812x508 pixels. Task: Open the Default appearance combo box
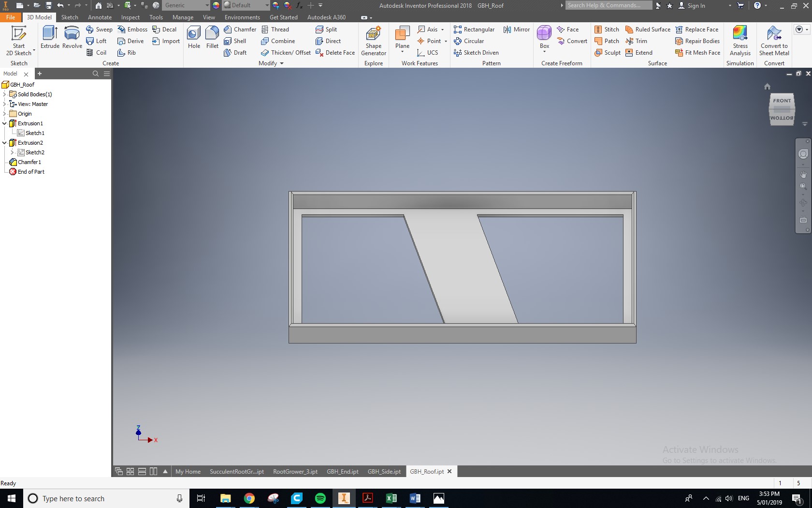246,5
